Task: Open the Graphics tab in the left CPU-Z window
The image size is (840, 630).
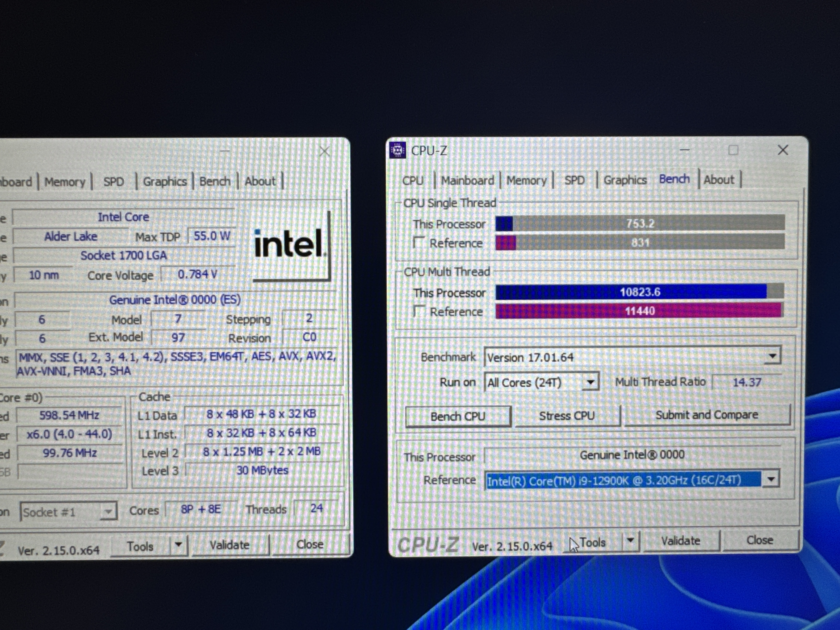Action: (165, 181)
